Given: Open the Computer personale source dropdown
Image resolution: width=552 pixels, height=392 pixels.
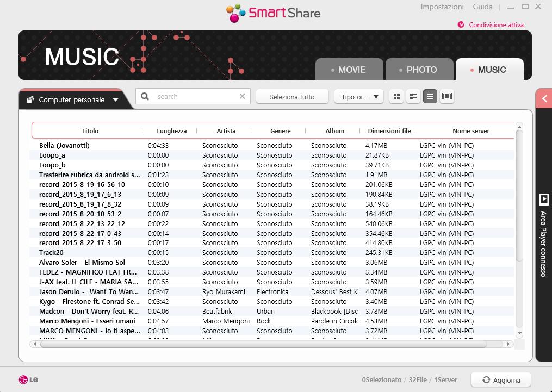Looking at the screenshot, I should [72, 99].
